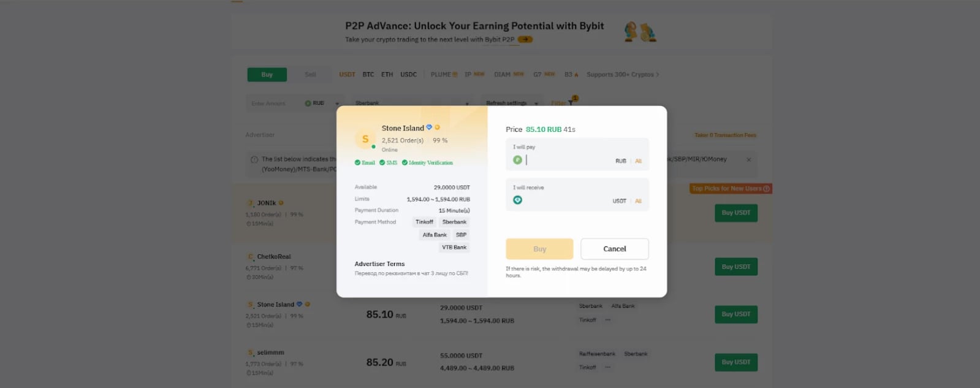The height and width of the screenshot is (388, 980).
Task: Switch to the Sell toggle
Action: [310, 75]
